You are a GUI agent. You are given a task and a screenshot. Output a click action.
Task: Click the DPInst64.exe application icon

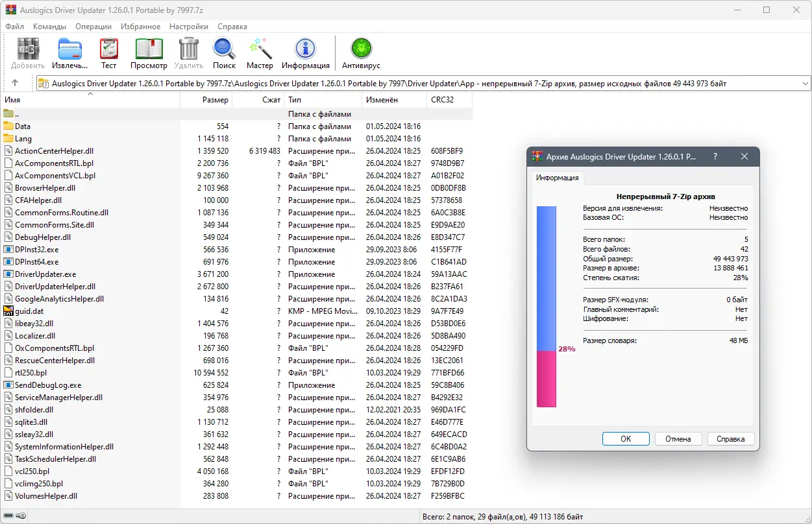click(8, 262)
